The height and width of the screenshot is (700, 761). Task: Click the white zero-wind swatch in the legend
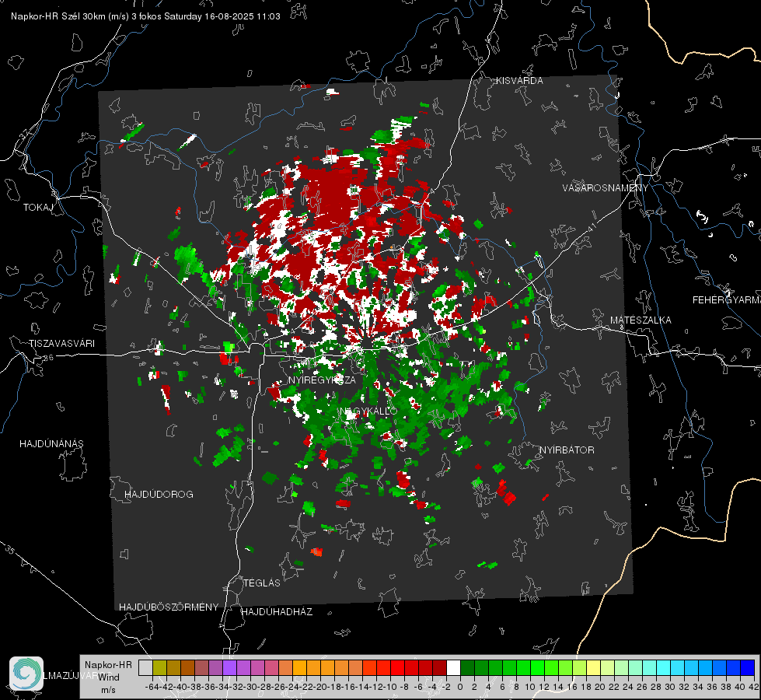pyautogui.click(x=453, y=667)
